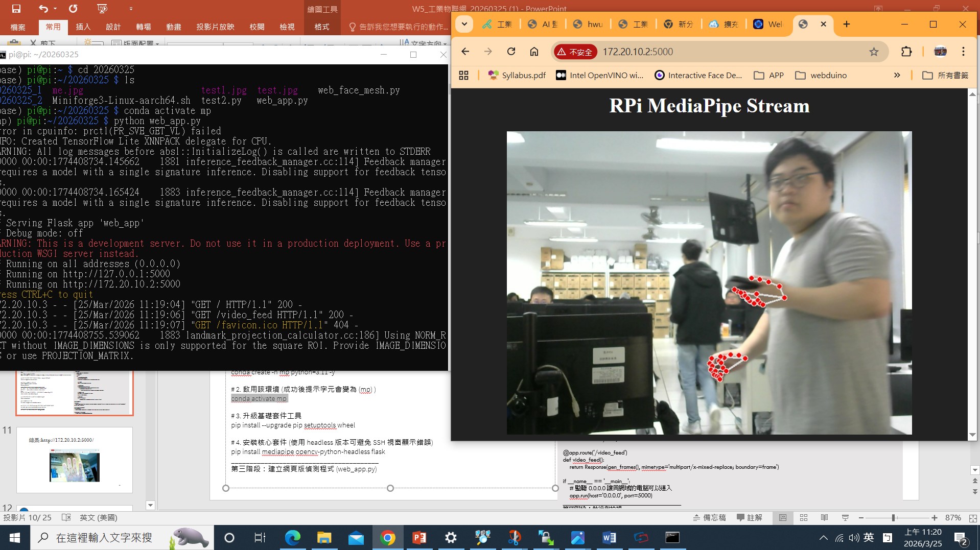Screen dimensions: 980x550
Task: Save the PowerPoint presentation
Action: tap(16, 9)
